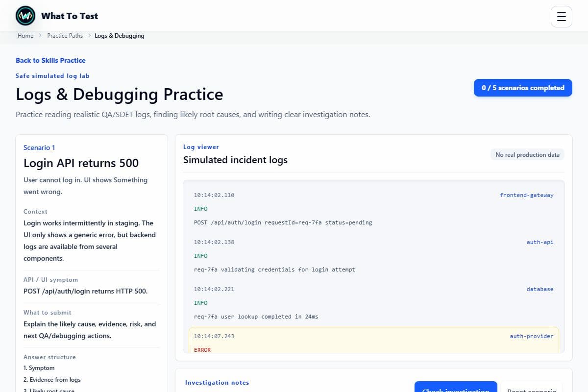Click the ERROR level label
588x392 pixels.
pos(202,350)
